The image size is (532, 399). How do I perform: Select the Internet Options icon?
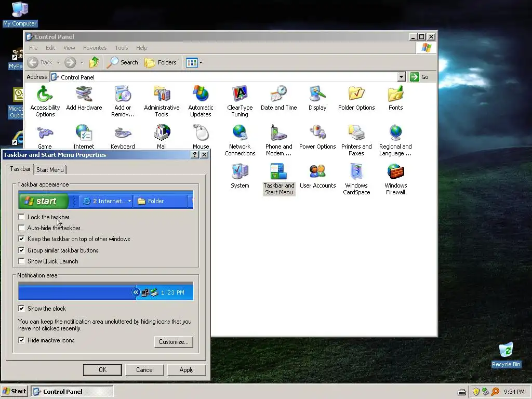(84, 137)
